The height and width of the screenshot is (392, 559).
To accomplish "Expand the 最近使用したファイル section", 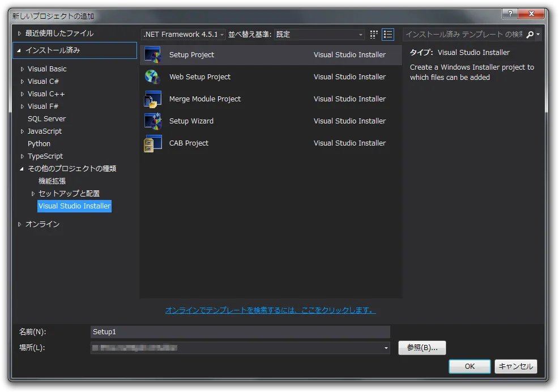I will click(20, 33).
